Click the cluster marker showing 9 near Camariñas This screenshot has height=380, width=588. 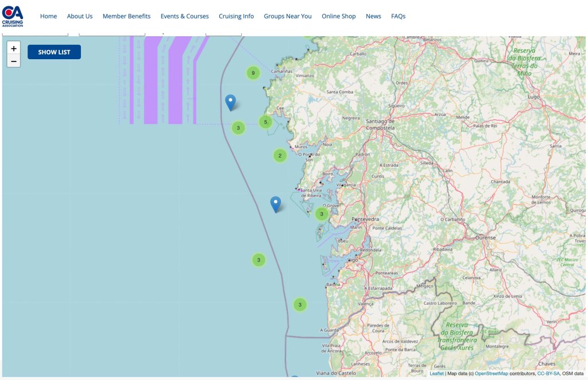click(x=253, y=72)
